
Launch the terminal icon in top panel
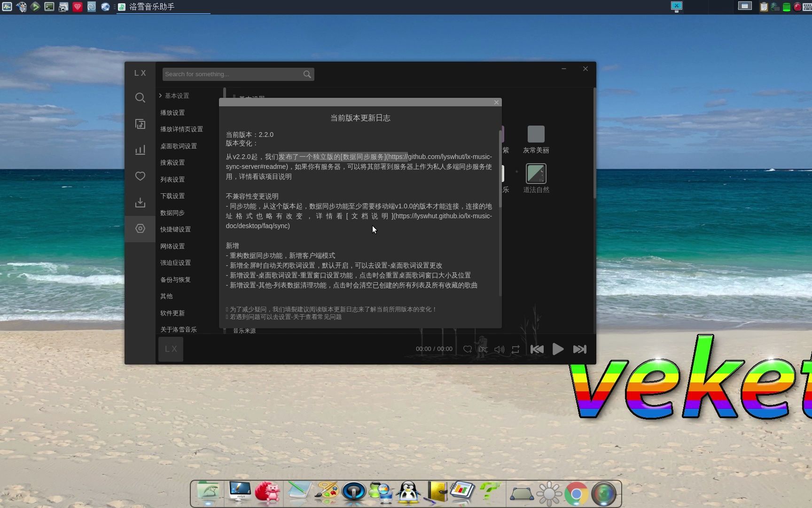tap(49, 7)
